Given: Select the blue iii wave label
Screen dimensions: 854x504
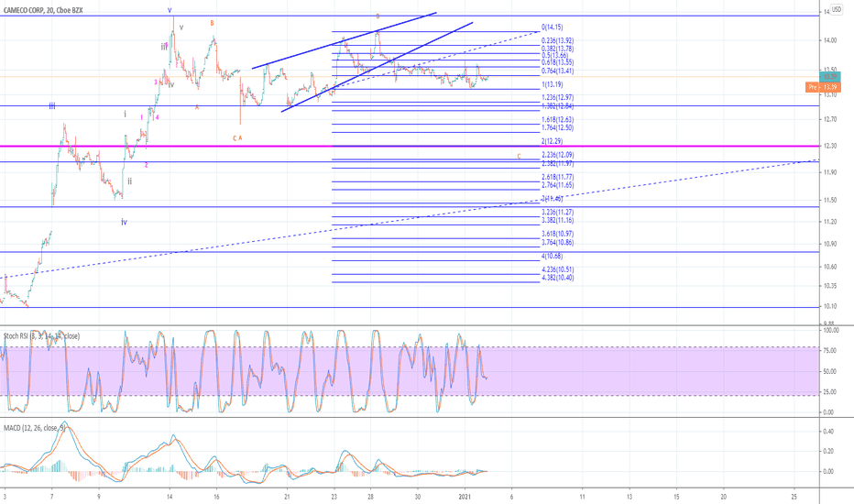Looking at the screenshot, I should coord(52,105).
